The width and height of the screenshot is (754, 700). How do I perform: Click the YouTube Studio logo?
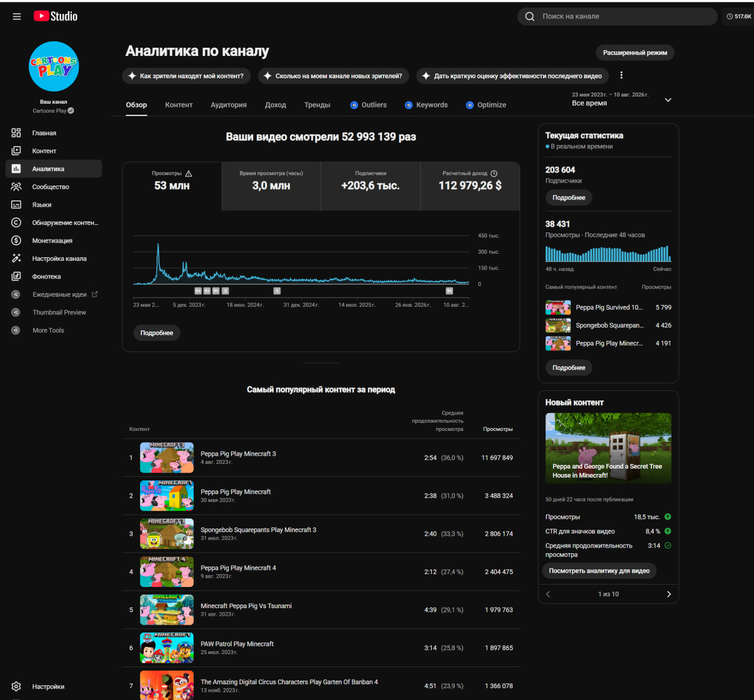click(x=55, y=16)
